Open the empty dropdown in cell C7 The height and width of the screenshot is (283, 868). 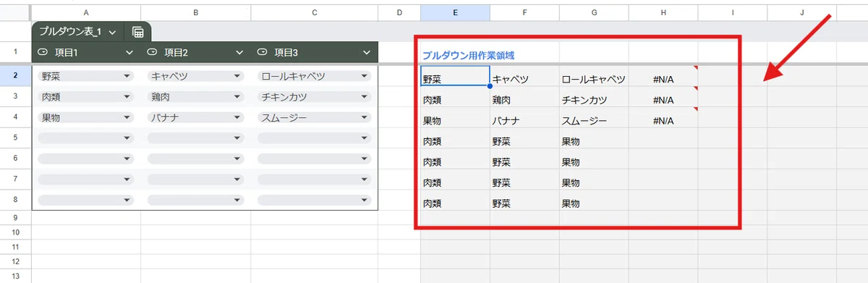click(x=314, y=179)
